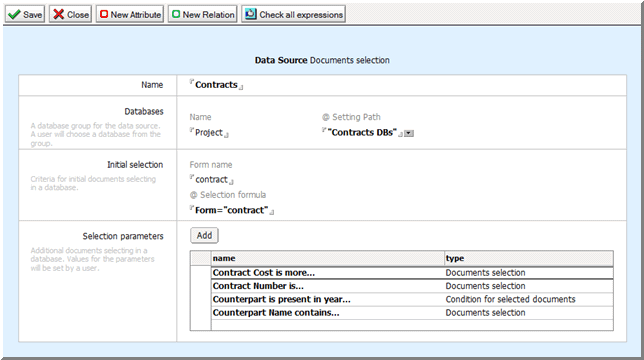Click the green checkmark Save icon
The image size is (644, 360).
(x=14, y=14)
